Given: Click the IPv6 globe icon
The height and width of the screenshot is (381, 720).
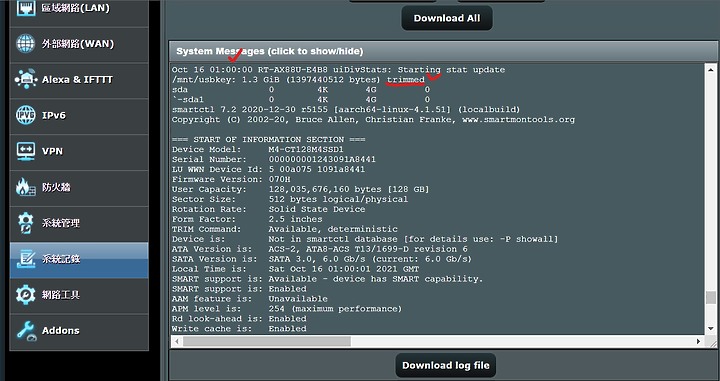Looking at the screenshot, I should [x=26, y=115].
